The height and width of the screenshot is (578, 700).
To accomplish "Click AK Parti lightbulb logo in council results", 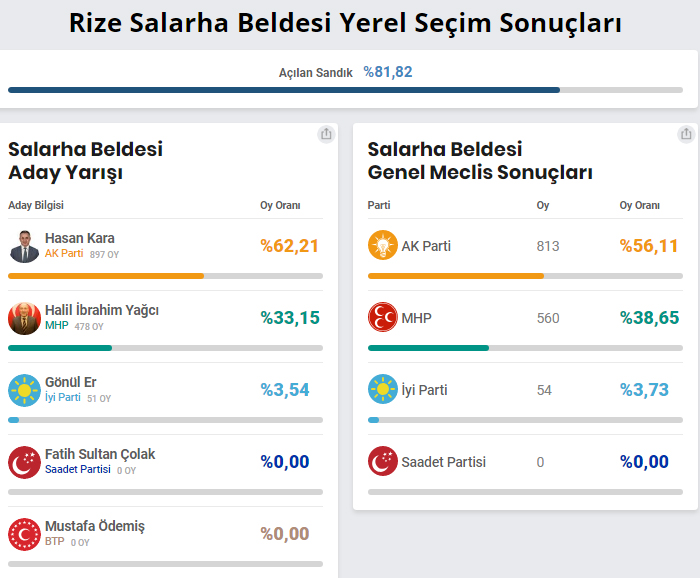I will (x=383, y=245).
